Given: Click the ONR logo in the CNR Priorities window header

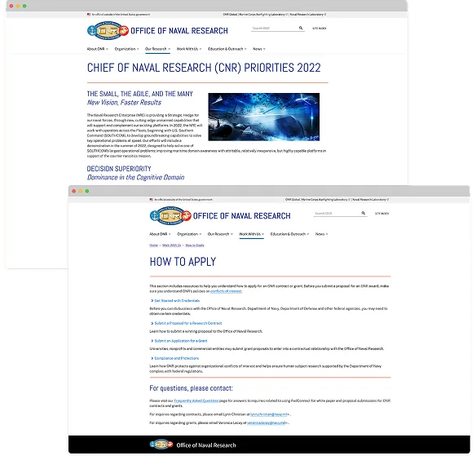Looking at the screenshot, I should tap(108, 30).
